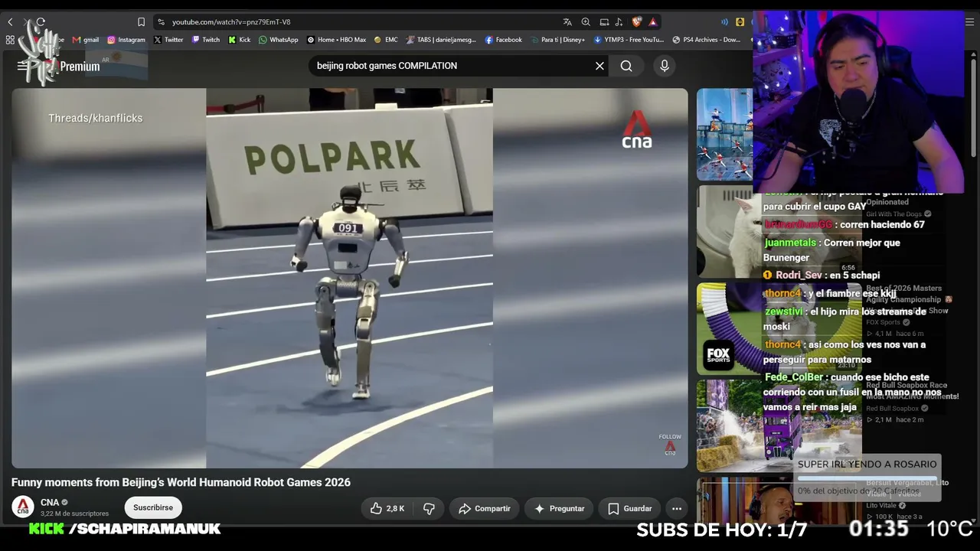Click the video title text
The image size is (980, 551).
pyautogui.click(x=181, y=482)
